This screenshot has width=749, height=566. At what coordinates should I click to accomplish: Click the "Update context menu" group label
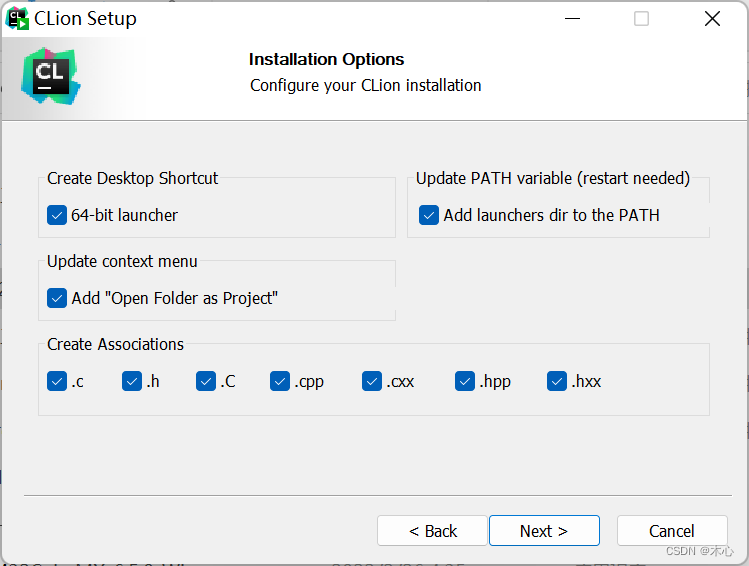[x=122, y=261]
